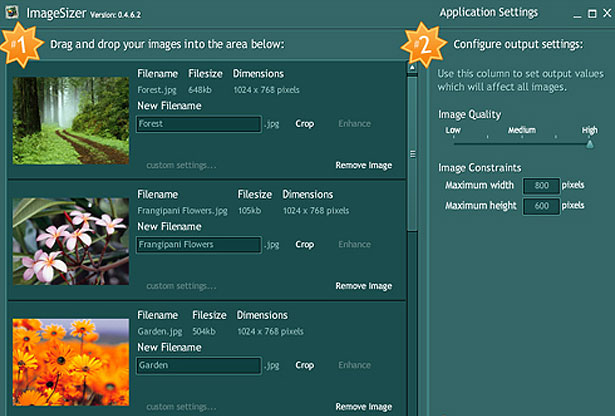This screenshot has width=615, height=416.
Task: Click the Garden.jpg filename text
Action: 160,332
